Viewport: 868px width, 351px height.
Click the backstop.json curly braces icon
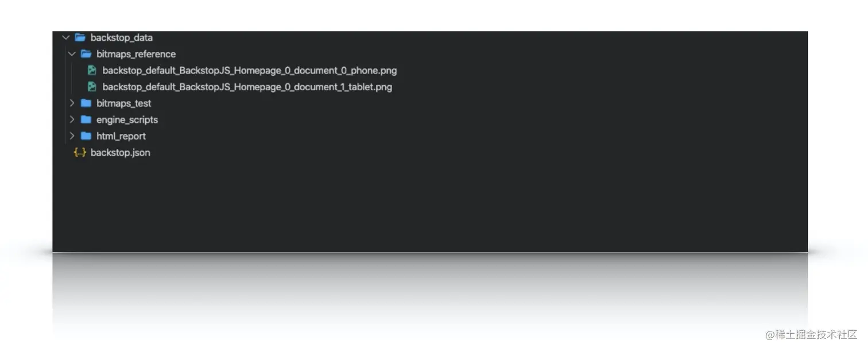[80, 152]
